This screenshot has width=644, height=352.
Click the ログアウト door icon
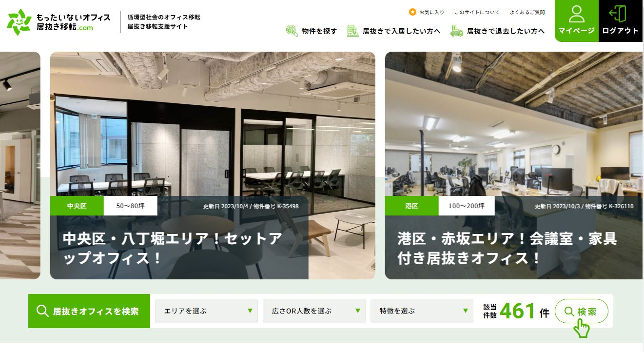point(618,14)
